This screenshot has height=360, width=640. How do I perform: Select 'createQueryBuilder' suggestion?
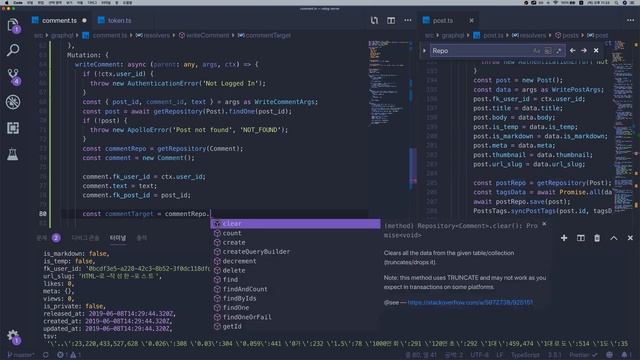(x=296, y=251)
